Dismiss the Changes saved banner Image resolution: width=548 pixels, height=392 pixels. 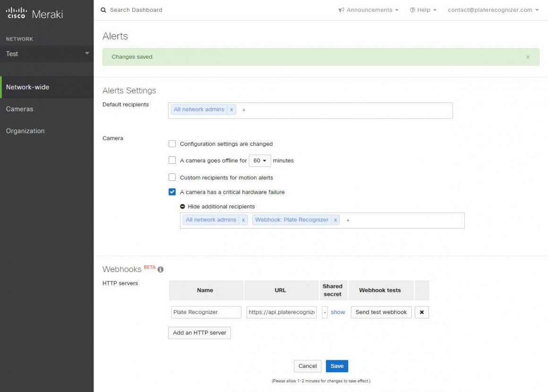(x=528, y=57)
